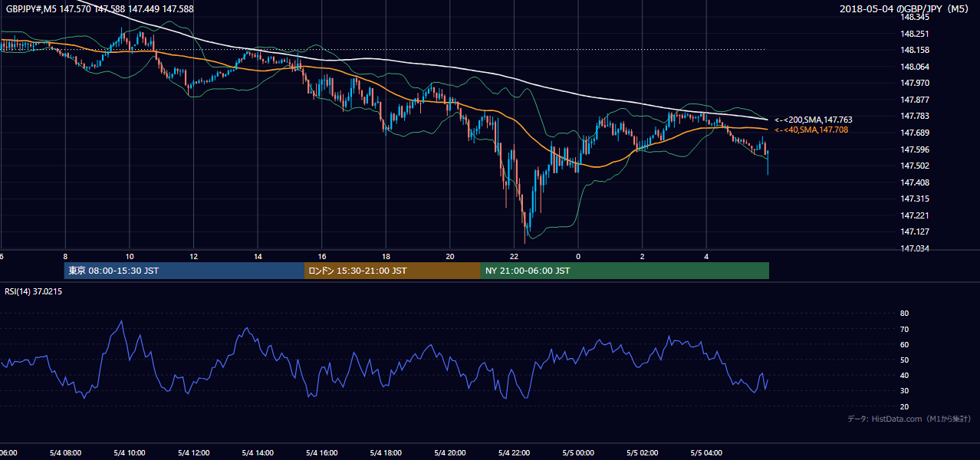Click the 5/4 18:00 time label

point(386,453)
